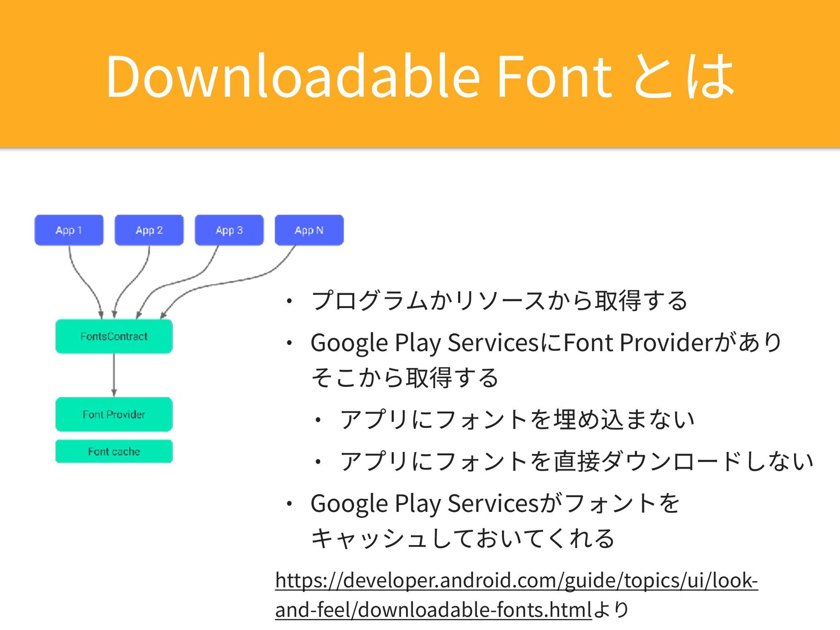Image resolution: width=840 pixels, height=630 pixels.
Task: Click the App 1 box in diagram
Action: pyautogui.click(x=69, y=230)
